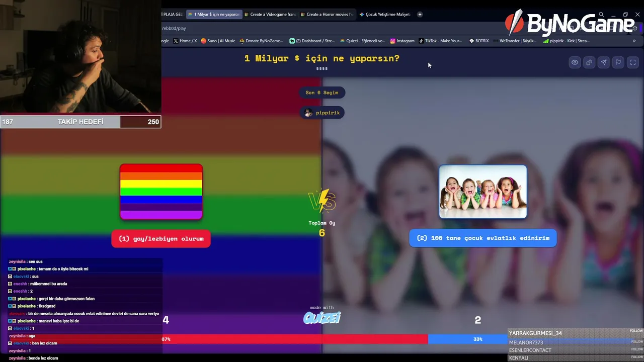Switch to the 'Create a Horror movies' tab
Image resolution: width=644 pixels, height=362 pixels.
point(327,14)
